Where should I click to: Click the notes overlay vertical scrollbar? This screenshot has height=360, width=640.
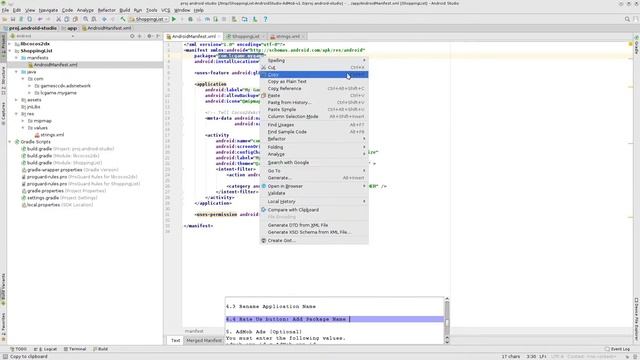pos(447,320)
